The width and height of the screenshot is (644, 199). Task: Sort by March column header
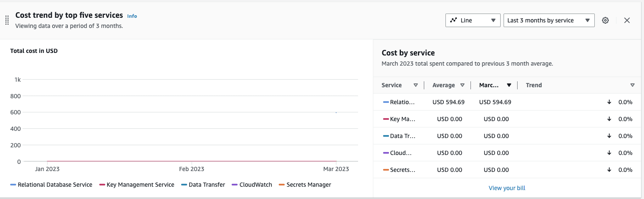[x=509, y=85]
